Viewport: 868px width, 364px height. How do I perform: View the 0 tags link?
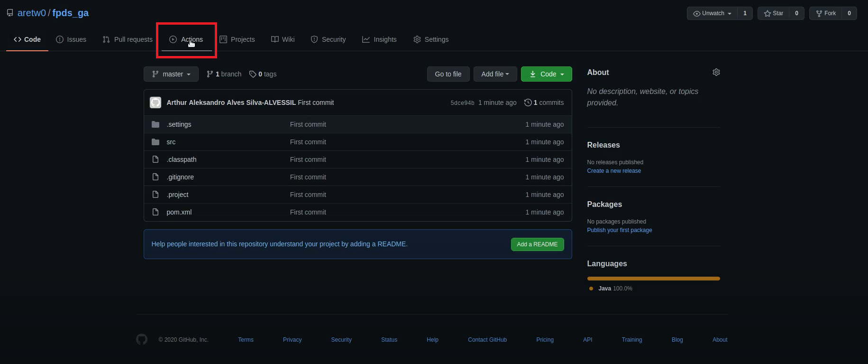[x=263, y=74]
